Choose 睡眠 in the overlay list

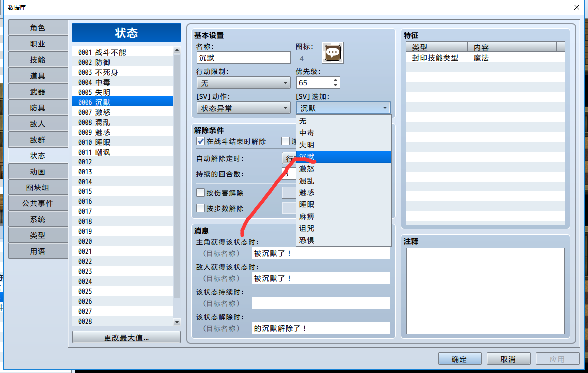point(343,204)
